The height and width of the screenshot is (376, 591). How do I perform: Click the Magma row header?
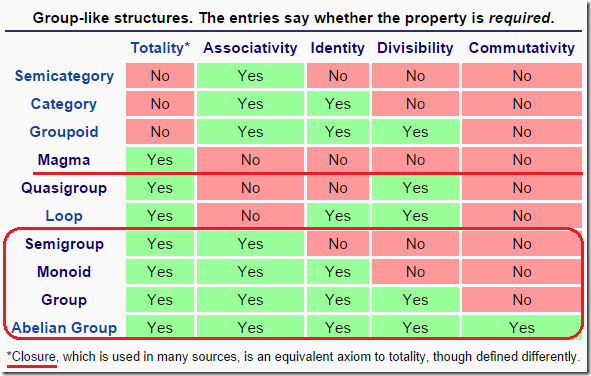click(x=64, y=160)
